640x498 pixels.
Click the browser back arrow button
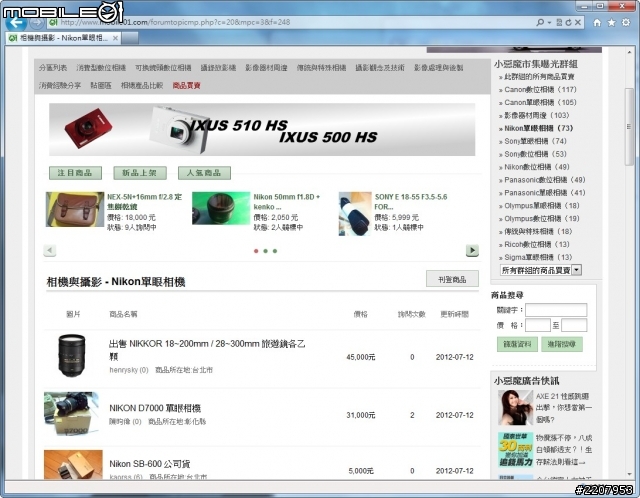click(x=16, y=22)
